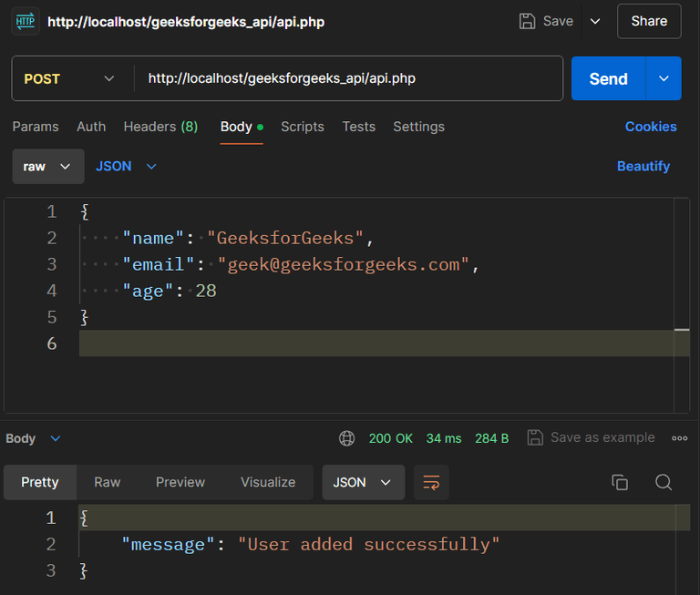Click opening brace on response line 1
This screenshot has height=595, width=700.
tap(84, 518)
